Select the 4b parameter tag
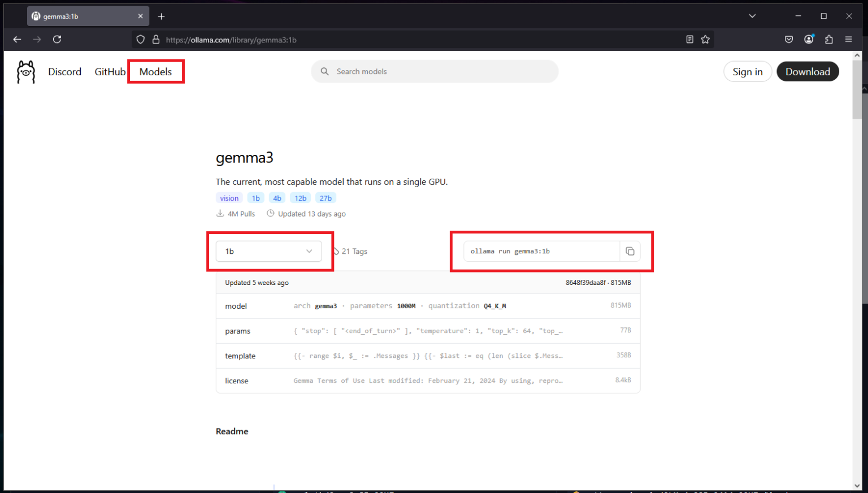868x493 pixels. [277, 198]
